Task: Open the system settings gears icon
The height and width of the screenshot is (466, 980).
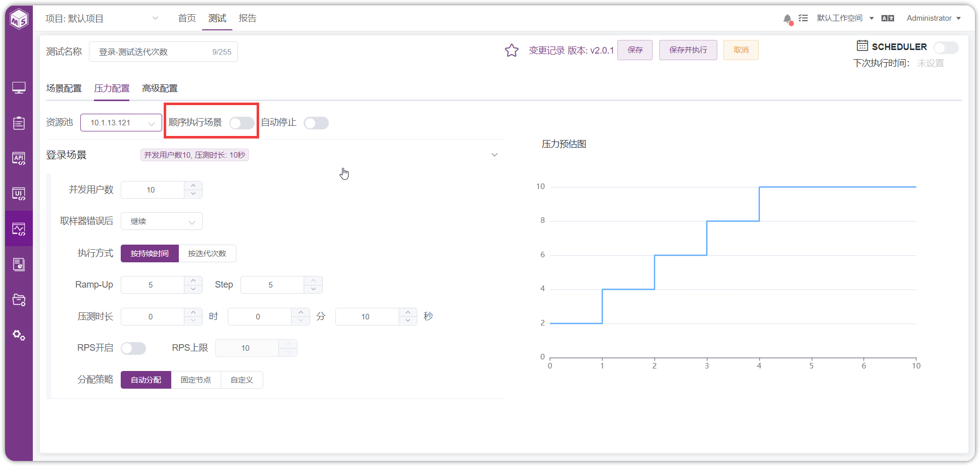Action: [x=19, y=335]
